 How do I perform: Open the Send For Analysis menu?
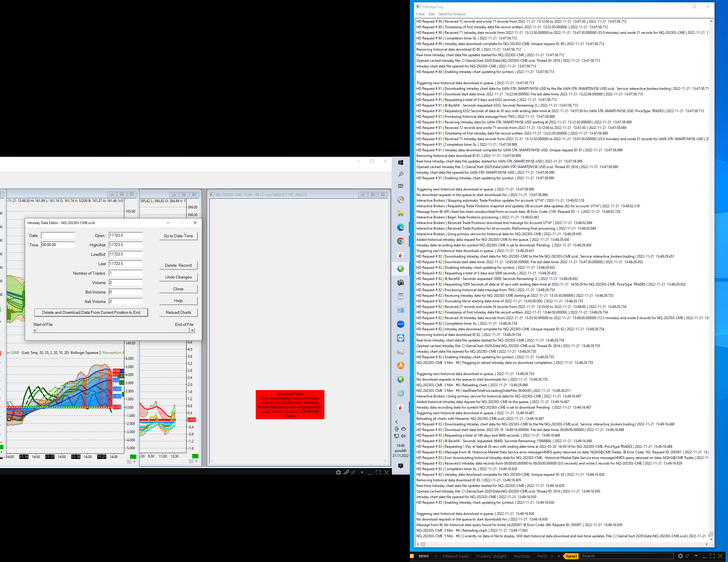coord(452,14)
